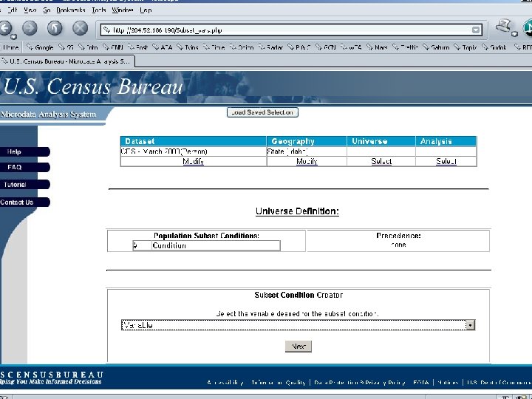Open the Help menu in menu bar
The height and width of the screenshot is (399, 532).
click(x=146, y=10)
